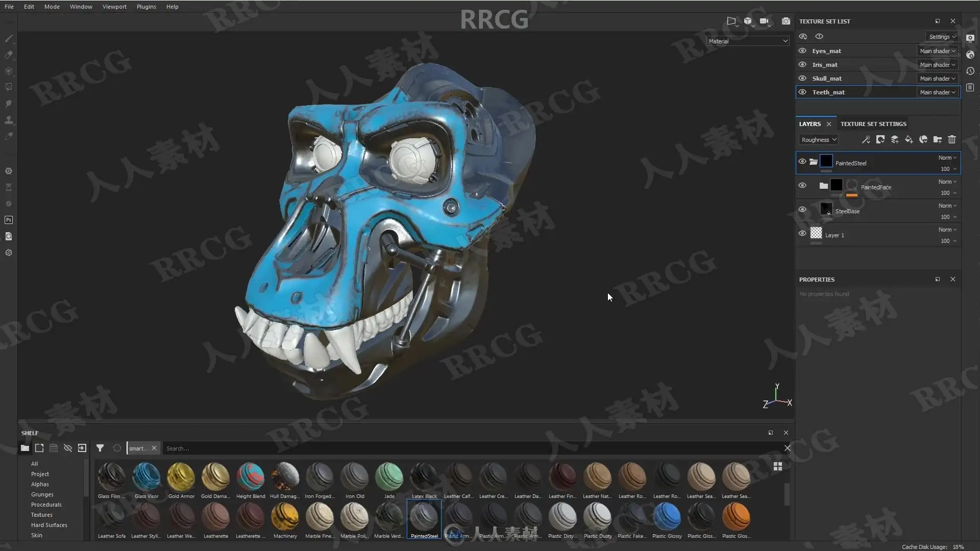This screenshot has height=551, width=980.
Task: Open the camera screenshot icon in viewport
Action: pyautogui.click(x=786, y=21)
